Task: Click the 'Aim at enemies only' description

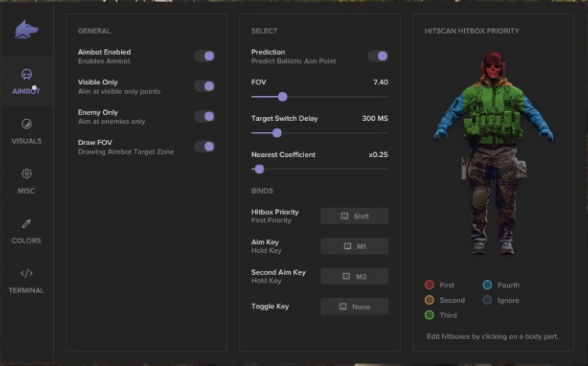Action: [x=112, y=122]
